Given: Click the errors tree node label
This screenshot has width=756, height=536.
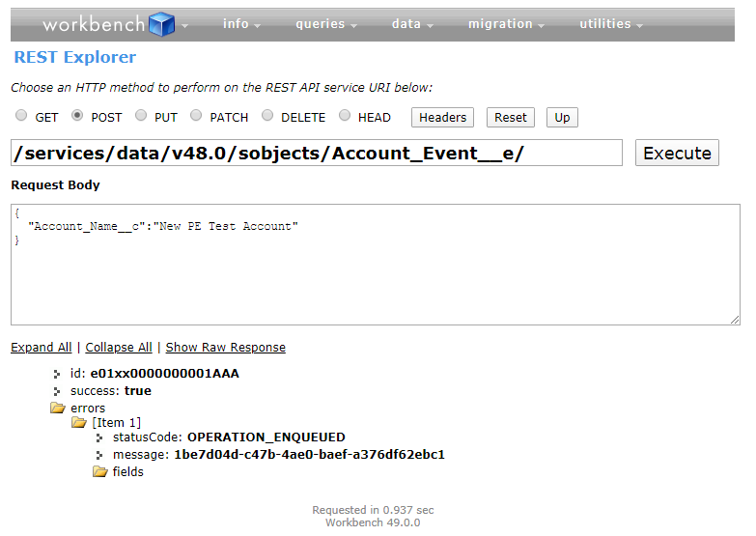Looking at the screenshot, I should click(88, 409).
